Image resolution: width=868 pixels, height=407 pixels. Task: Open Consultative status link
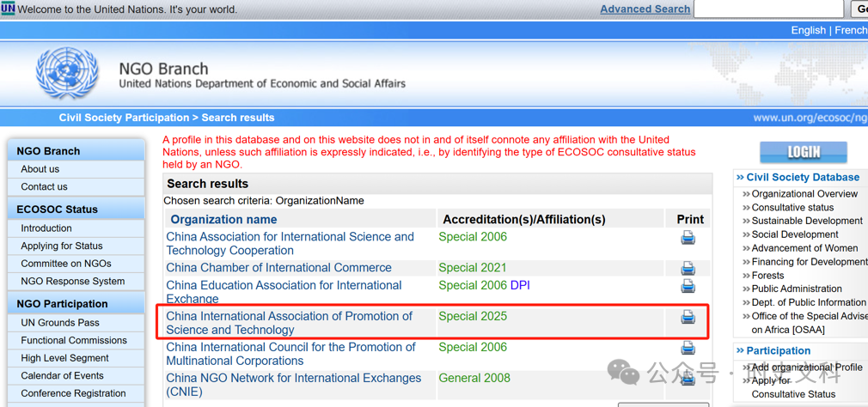pos(792,208)
